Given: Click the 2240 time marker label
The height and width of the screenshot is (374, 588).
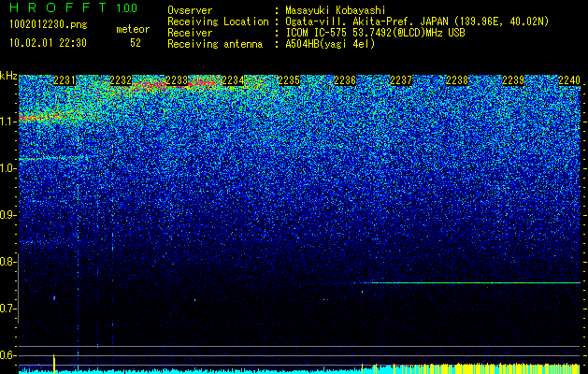Looking at the screenshot, I should pos(569,80).
